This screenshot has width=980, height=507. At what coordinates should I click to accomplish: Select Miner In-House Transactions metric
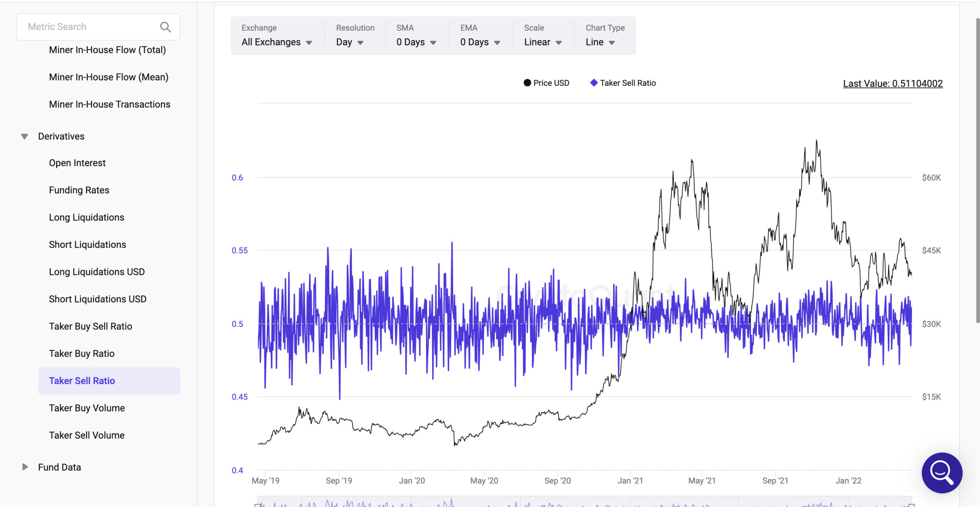[109, 104]
